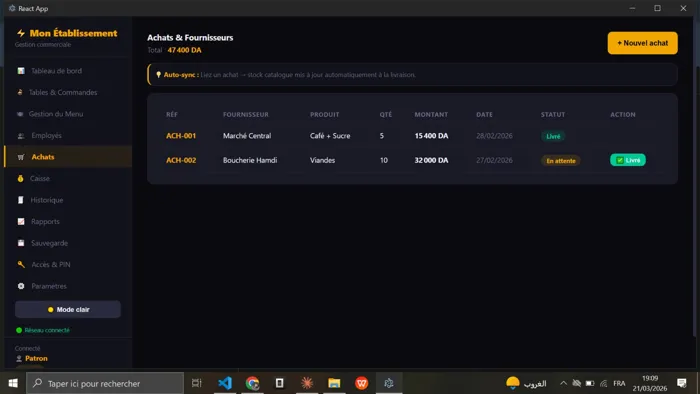Click amount 15 400 DA

point(431,136)
